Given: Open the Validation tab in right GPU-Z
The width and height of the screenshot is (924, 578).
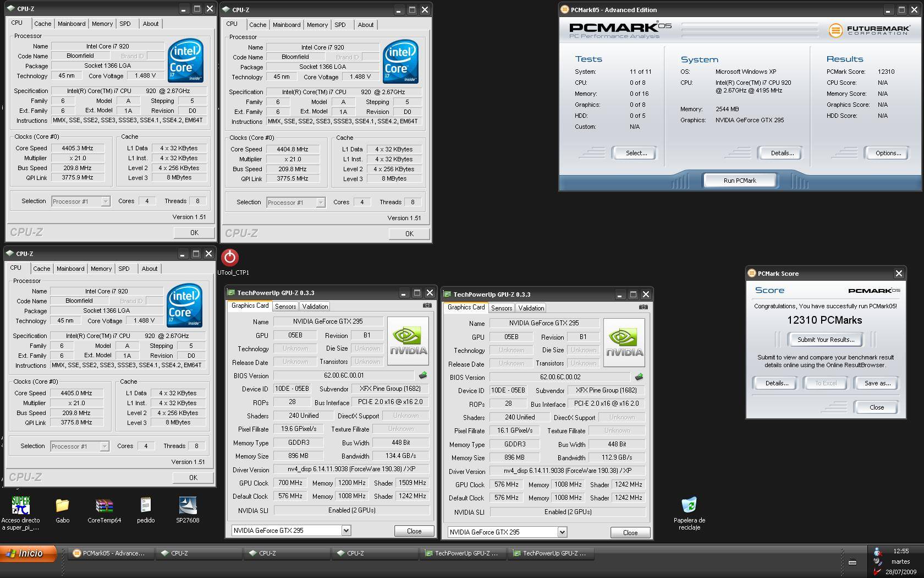Looking at the screenshot, I should (531, 308).
